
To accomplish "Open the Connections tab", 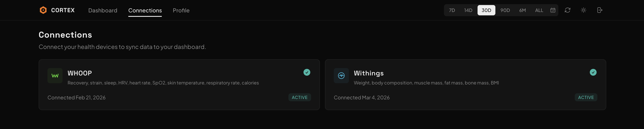I will [145, 11].
